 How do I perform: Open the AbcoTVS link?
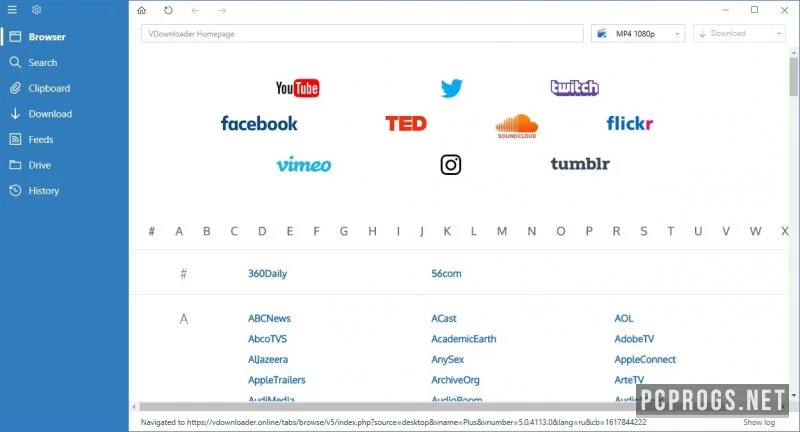click(x=267, y=339)
